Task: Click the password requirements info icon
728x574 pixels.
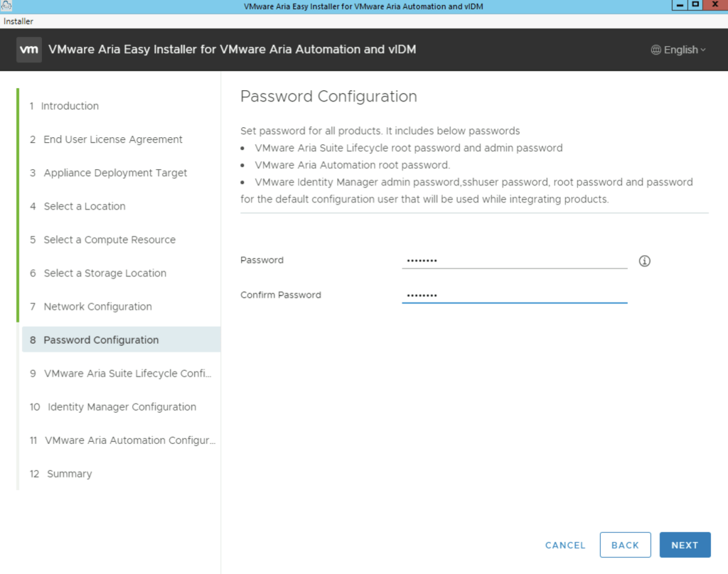Action: tap(644, 261)
